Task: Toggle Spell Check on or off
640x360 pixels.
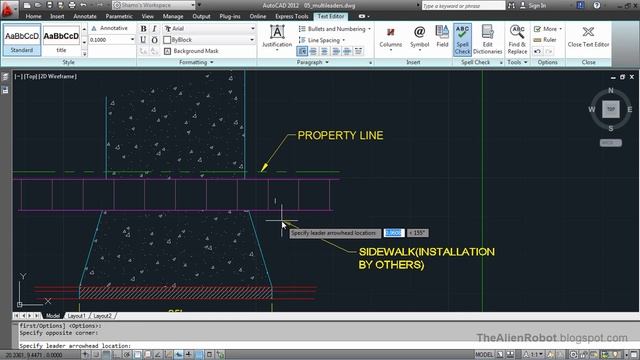Action: point(462,39)
